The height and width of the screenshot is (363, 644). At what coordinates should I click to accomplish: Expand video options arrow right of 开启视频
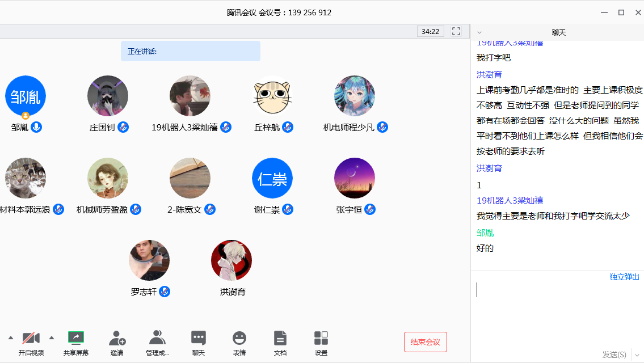click(x=52, y=338)
